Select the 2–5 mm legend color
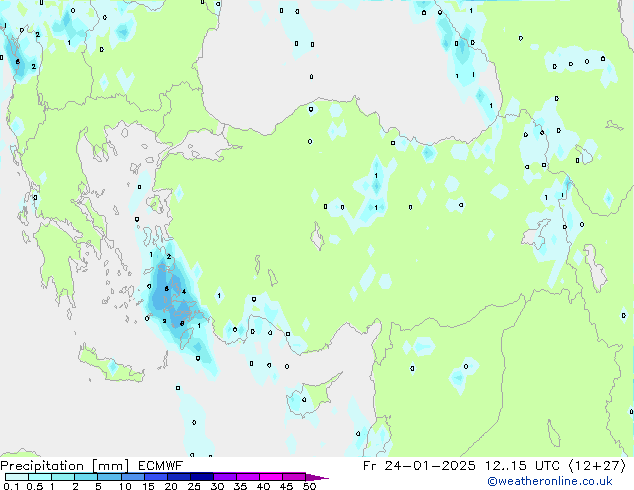This screenshot has height=490, width=634. 86,477
